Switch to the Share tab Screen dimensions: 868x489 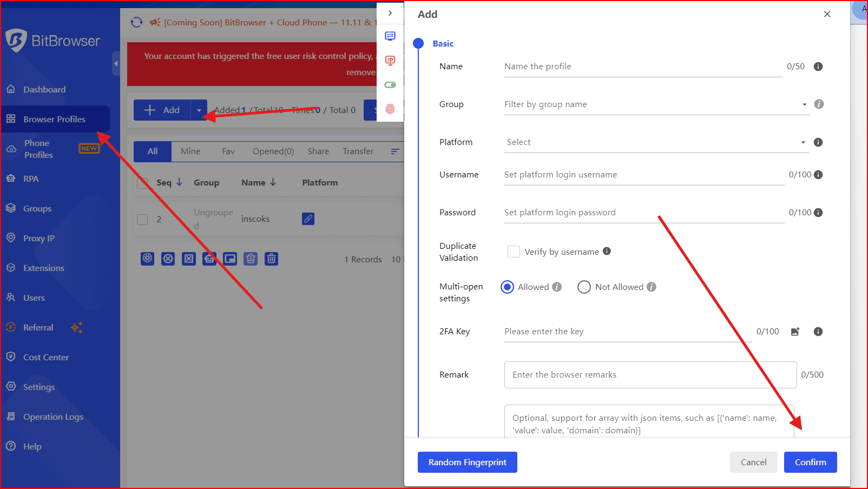[x=318, y=151]
